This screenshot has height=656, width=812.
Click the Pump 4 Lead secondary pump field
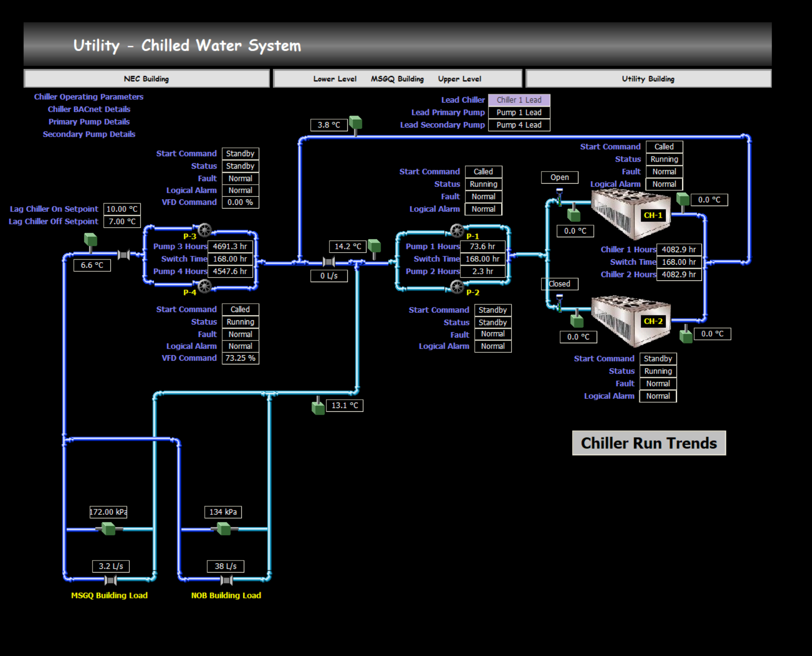pyautogui.click(x=519, y=125)
